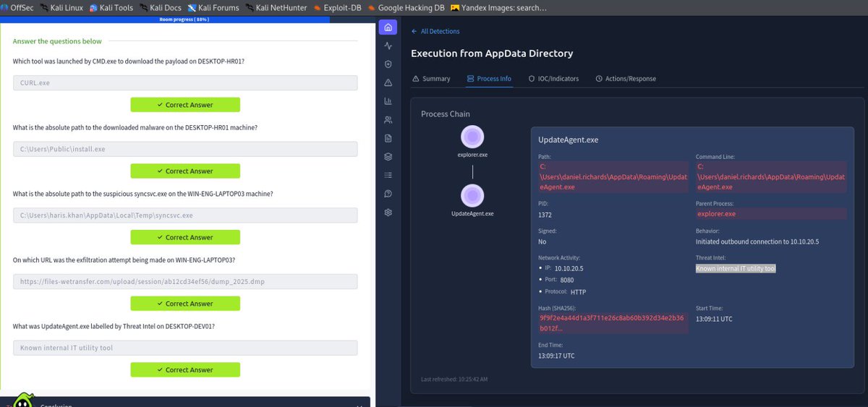Open the settings gear icon in the sidebar
The height and width of the screenshot is (407, 868).
(x=388, y=212)
